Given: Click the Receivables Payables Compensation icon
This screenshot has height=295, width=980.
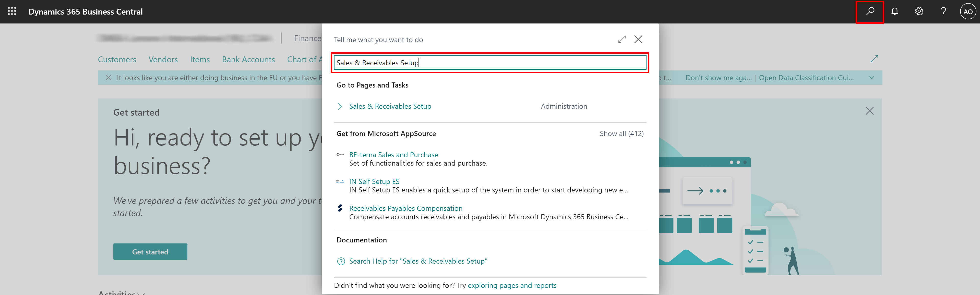Looking at the screenshot, I should (x=340, y=208).
